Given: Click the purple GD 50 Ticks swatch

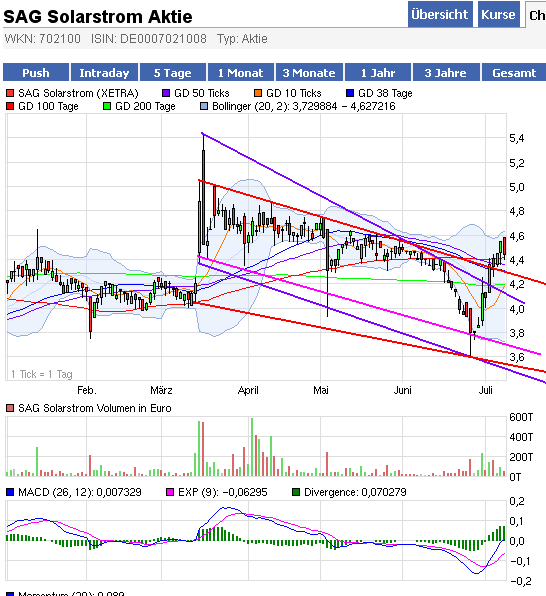Looking at the screenshot, I should tap(166, 93).
